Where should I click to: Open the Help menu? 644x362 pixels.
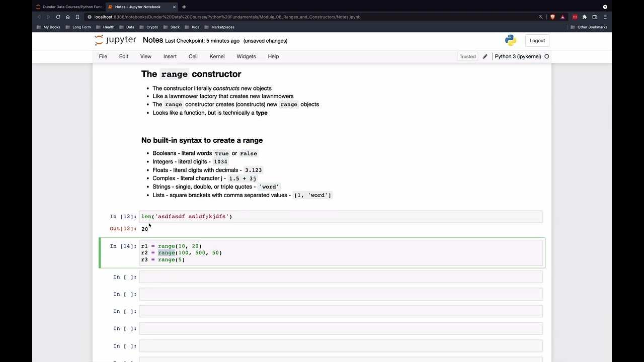click(x=273, y=56)
